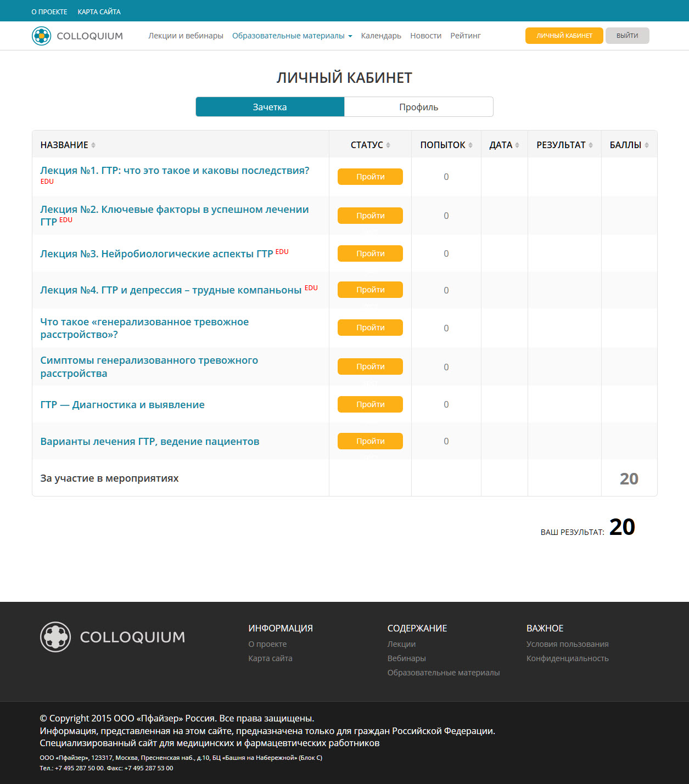
Task: Open Конфиденциальность link in the footer
Action: pos(567,658)
